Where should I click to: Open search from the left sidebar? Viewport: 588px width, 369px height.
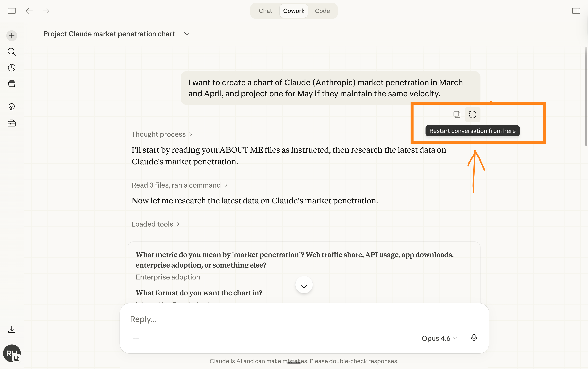[x=12, y=52]
